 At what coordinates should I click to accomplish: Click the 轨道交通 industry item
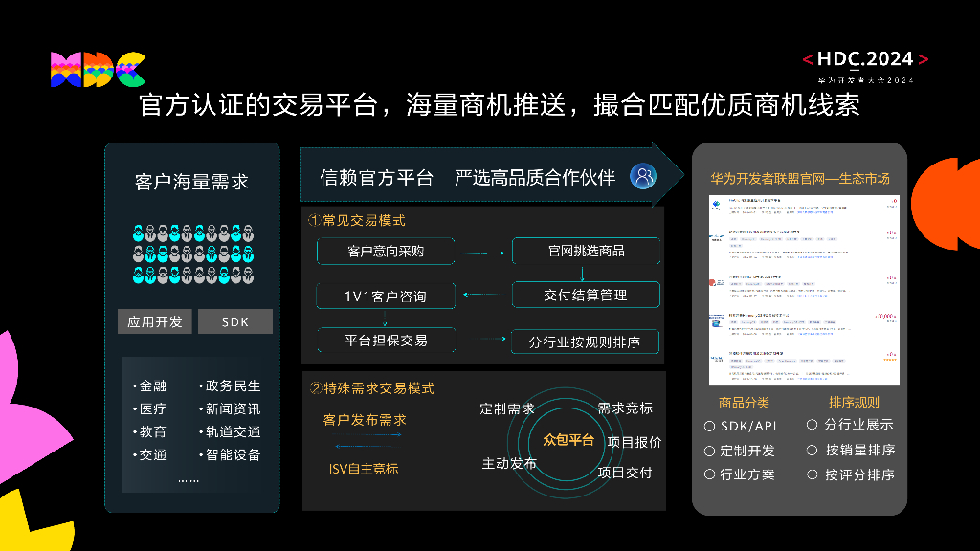click(x=230, y=431)
